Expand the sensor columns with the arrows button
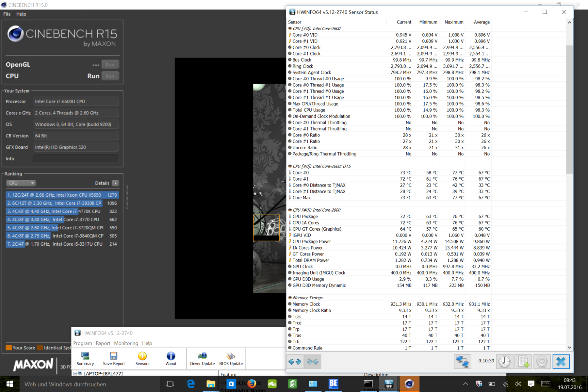The width and height of the screenshot is (588, 392). pyautogui.click(x=295, y=362)
